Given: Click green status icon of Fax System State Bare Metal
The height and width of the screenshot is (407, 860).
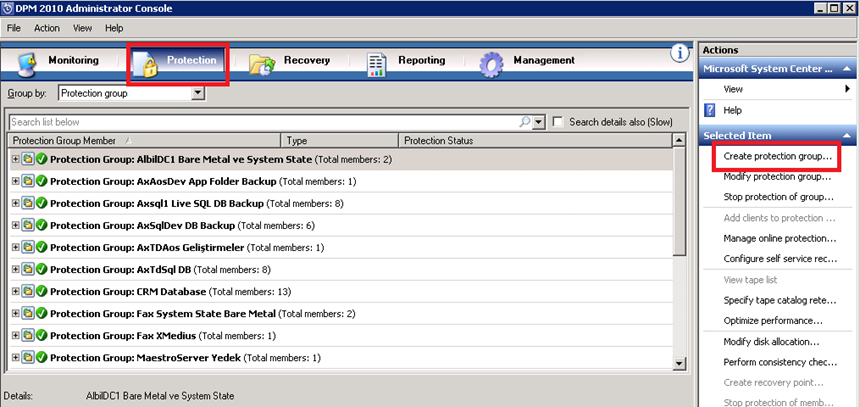Looking at the screenshot, I should click(x=41, y=314).
